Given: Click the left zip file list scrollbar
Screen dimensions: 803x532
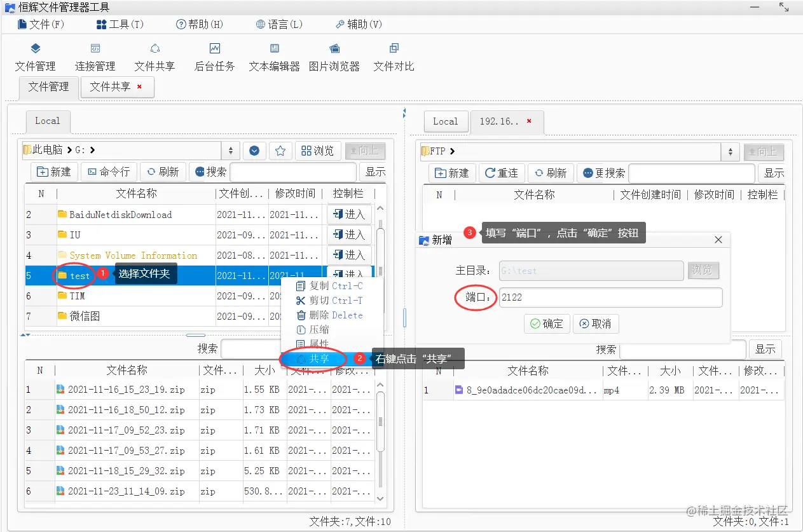Looking at the screenshot, I should 381,441.
